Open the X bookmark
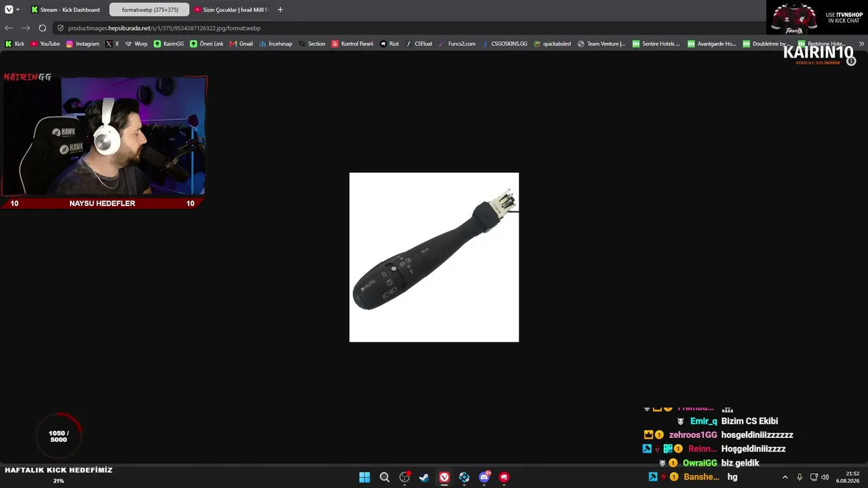868x488 pixels. point(112,43)
